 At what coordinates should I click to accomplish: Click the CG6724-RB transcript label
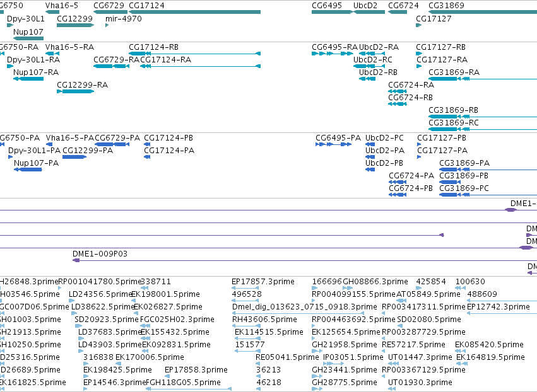[x=410, y=98]
